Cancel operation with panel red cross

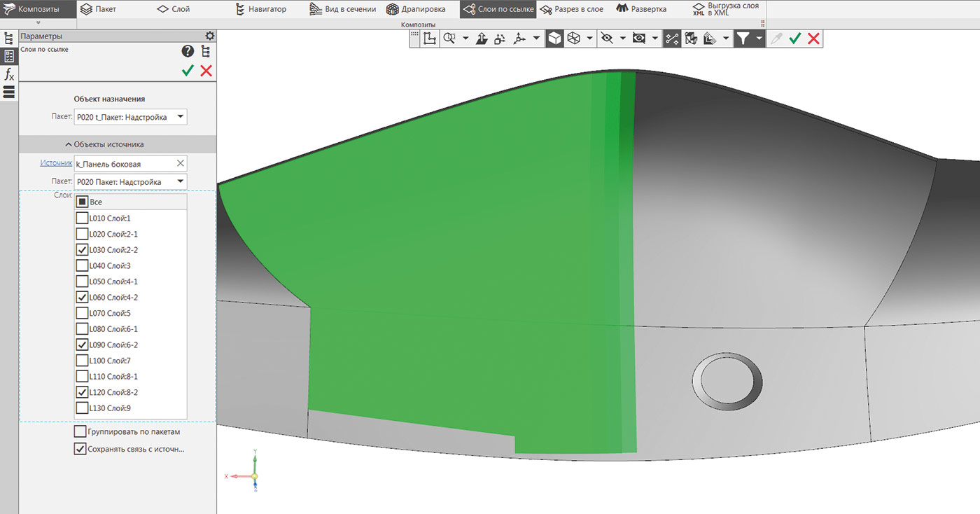point(206,70)
